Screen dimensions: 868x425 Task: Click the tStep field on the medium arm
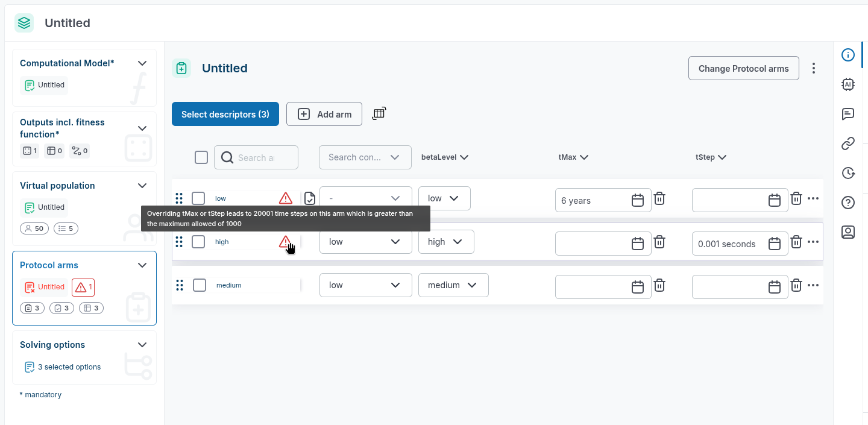coord(730,288)
